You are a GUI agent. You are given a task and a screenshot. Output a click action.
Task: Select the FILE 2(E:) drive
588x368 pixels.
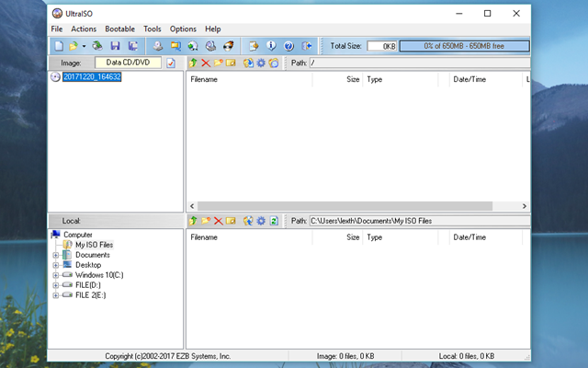(x=90, y=295)
